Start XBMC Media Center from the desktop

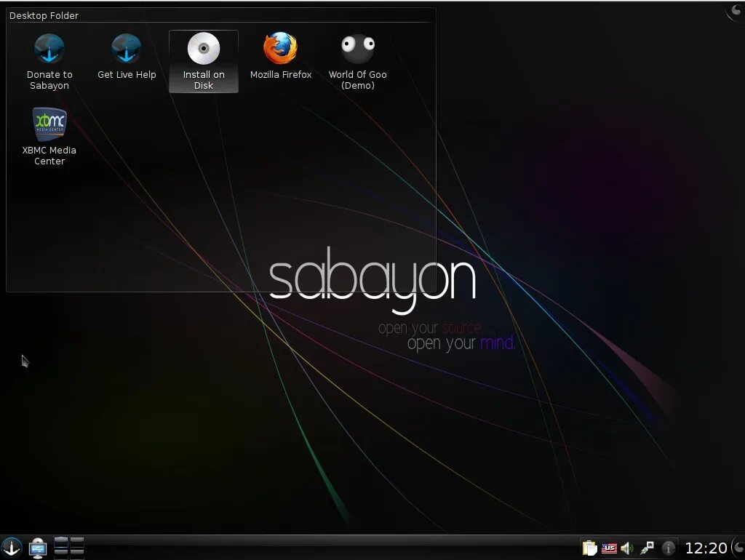point(49,137)
